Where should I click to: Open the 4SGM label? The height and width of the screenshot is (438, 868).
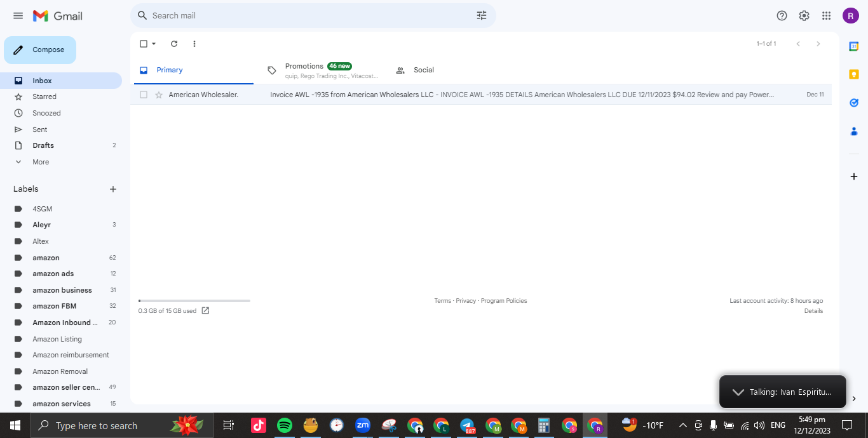61,209
